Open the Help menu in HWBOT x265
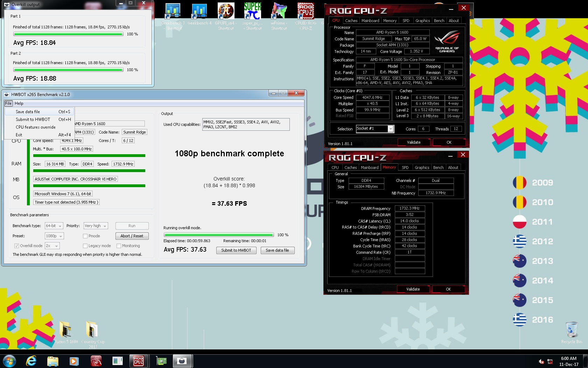 tap(19, 103)
